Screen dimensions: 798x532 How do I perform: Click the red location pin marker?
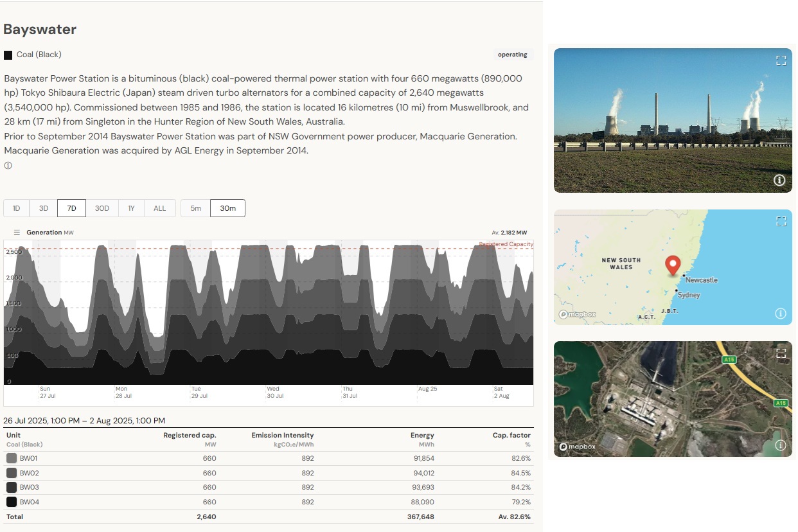(x=673, y=265)
